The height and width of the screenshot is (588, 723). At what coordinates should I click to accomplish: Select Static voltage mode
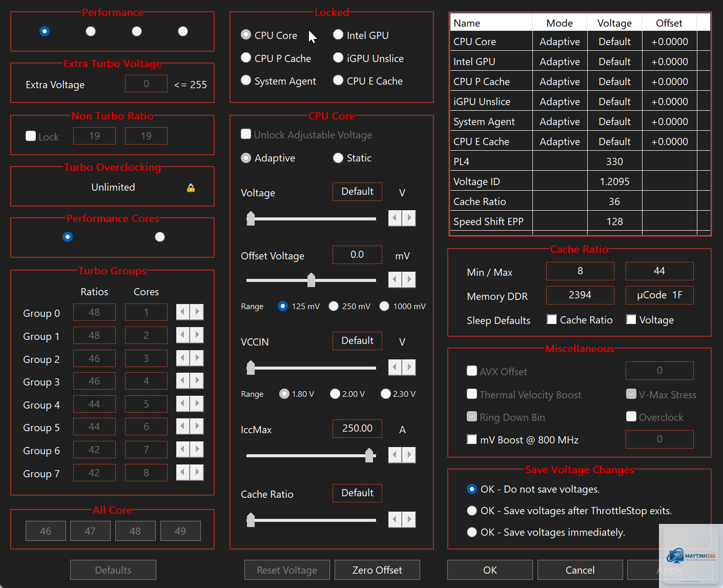pyautogui.click(x=338, y=158)
